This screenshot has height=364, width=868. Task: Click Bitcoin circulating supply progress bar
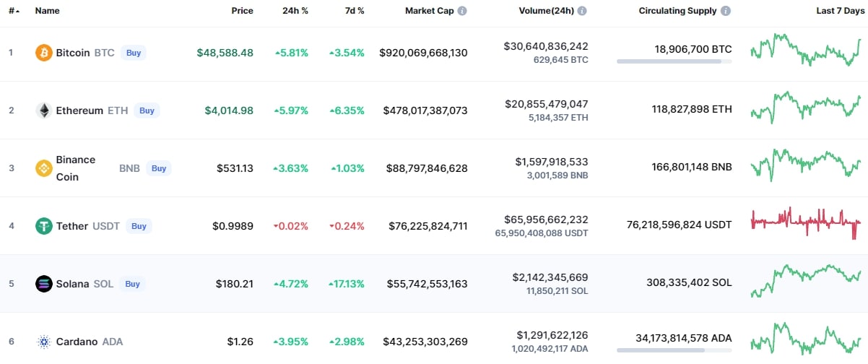[x=674, y=61]
